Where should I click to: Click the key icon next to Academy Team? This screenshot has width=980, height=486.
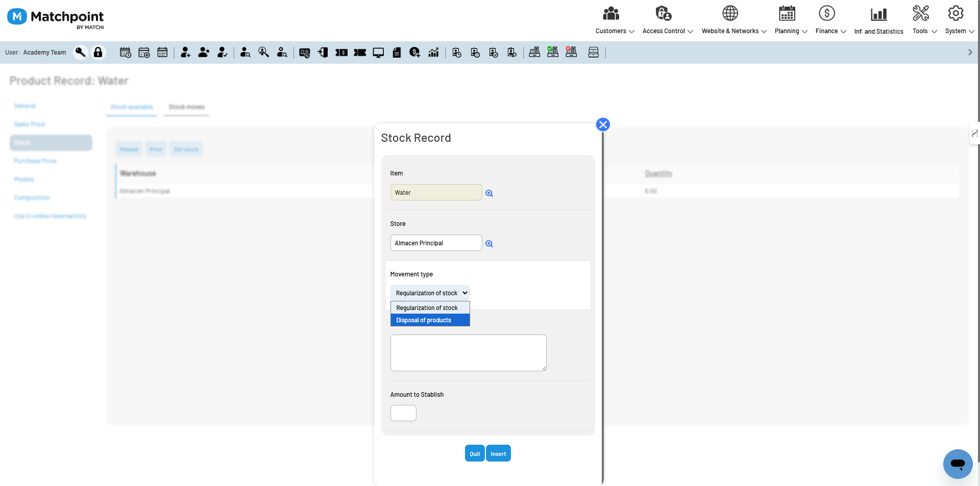point(80,53)
